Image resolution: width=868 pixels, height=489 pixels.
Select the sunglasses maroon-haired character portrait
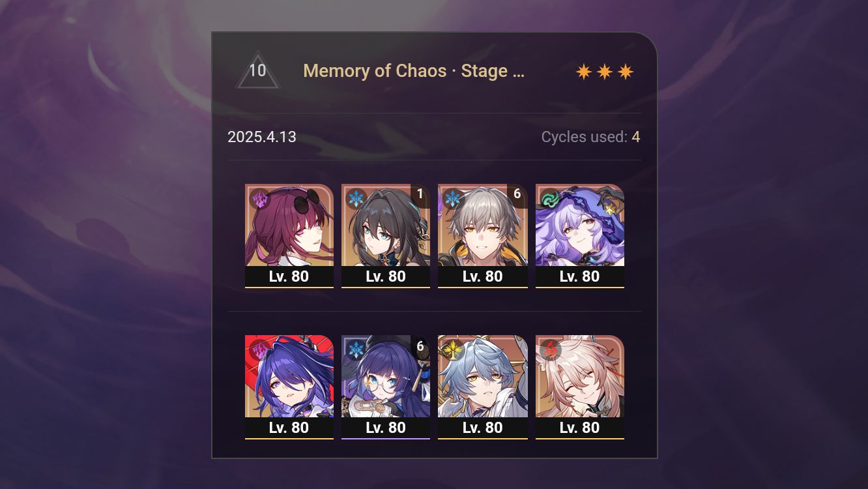pos(289,235)
